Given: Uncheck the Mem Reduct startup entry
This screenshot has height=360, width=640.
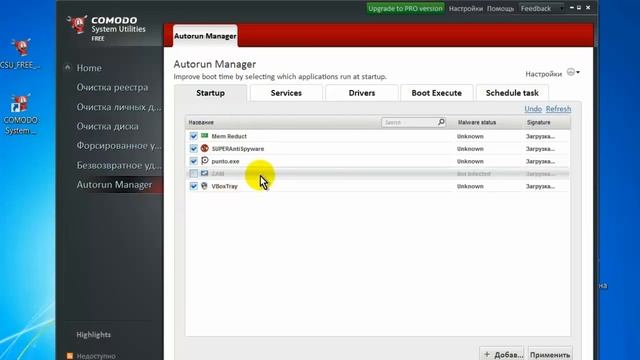Looking at the screenshot, I should 193,136.
